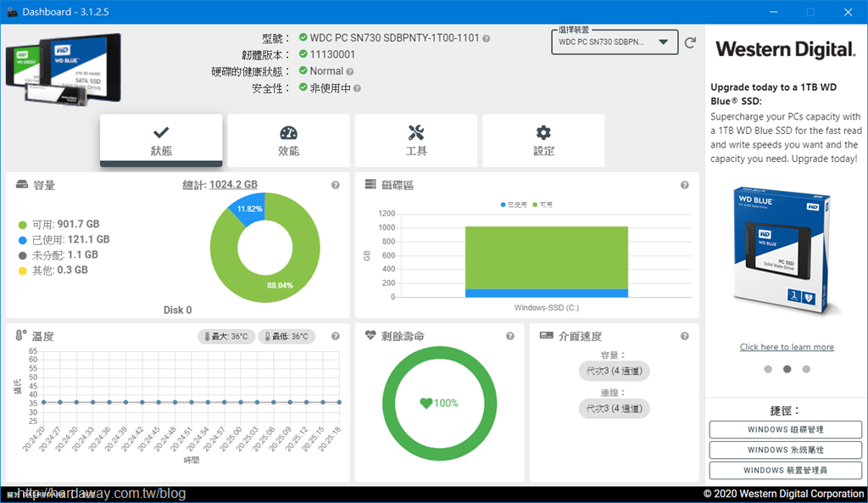
Task: Click the help icon next to model number
Action: tap(486, 39)
